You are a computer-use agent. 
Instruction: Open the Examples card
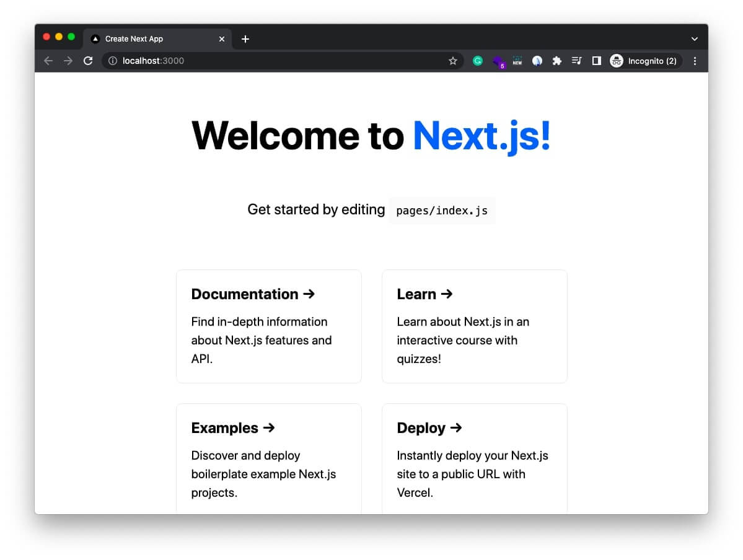[x=269, y=458]
